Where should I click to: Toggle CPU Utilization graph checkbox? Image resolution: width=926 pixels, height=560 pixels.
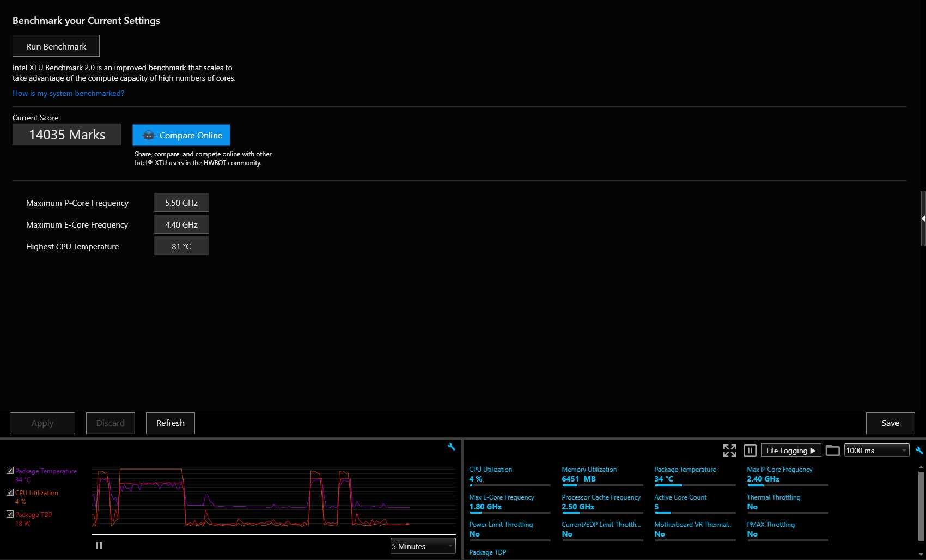[10, 492]
